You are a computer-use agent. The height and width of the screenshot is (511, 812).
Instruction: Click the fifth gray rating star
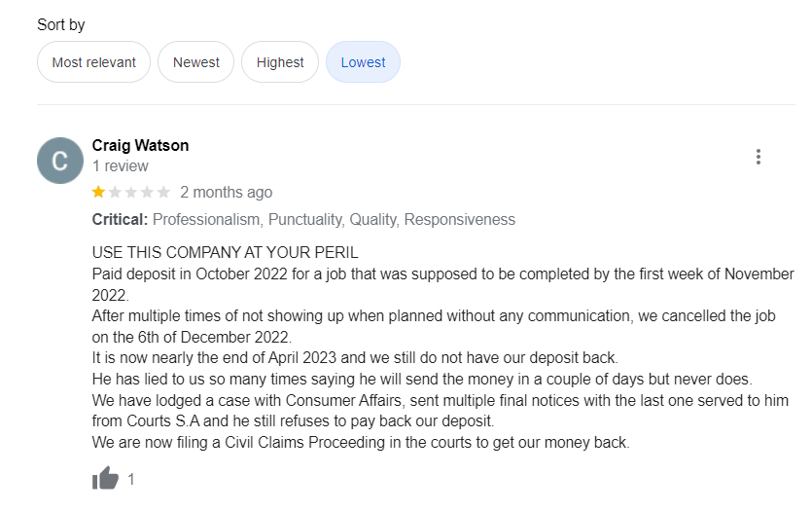coord(163,192)
